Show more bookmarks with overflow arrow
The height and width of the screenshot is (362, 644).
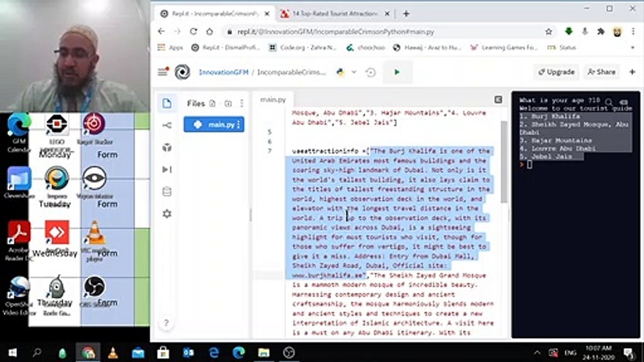pos(632,47)
